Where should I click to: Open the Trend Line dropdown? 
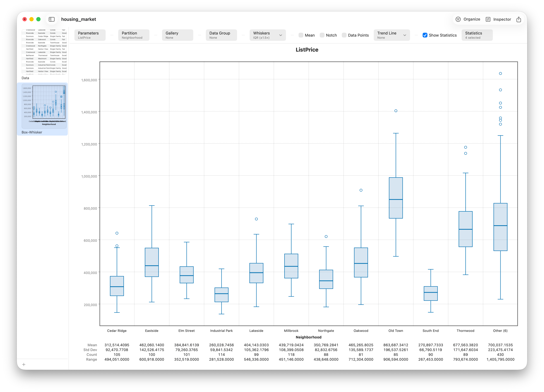tap(391, 35)
